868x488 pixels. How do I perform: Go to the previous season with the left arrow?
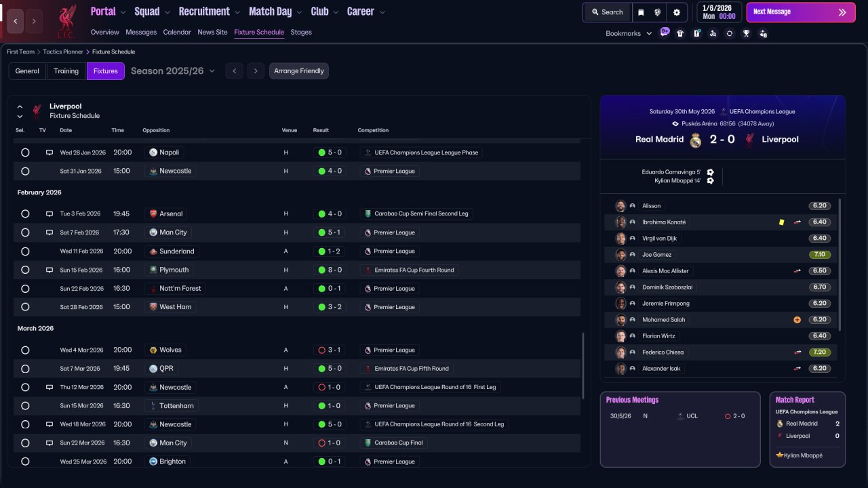(234, 71)
